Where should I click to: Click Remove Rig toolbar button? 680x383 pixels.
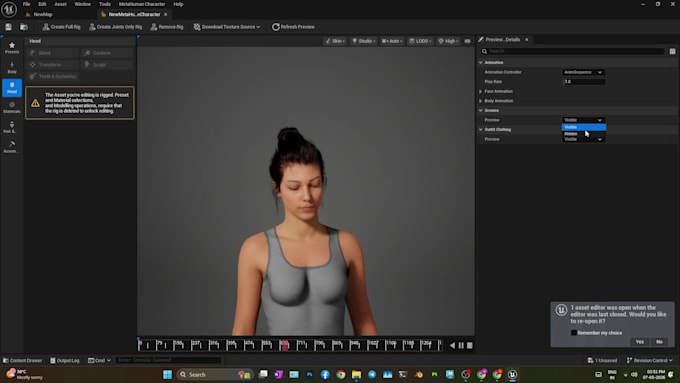click(167, 27)
